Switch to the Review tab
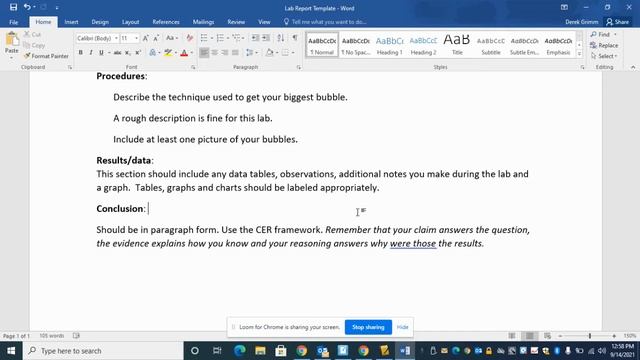This screenshot has height=360, width=640. click(x=236, y=22)
